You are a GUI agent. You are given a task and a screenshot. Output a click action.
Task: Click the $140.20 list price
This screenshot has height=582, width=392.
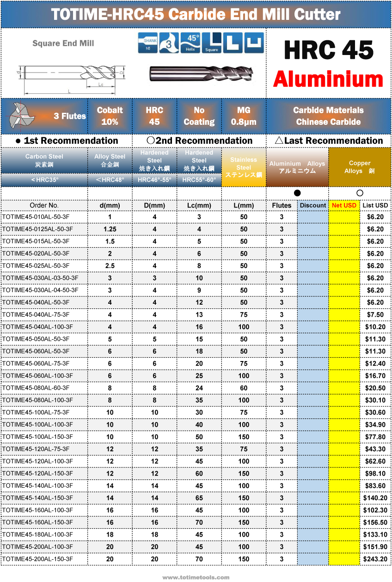(x=376, y=498)
